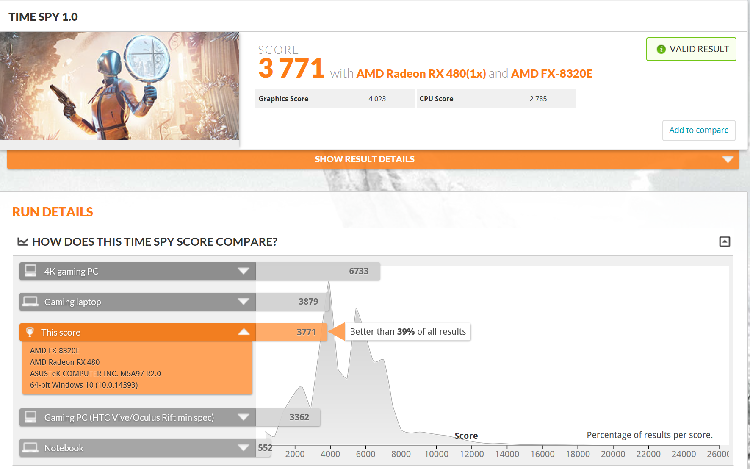750x469 pixels.
Task: Expand the Gaming PC (HTC Vive/Oculus Rift) arrow
Action: click(243, 417)
